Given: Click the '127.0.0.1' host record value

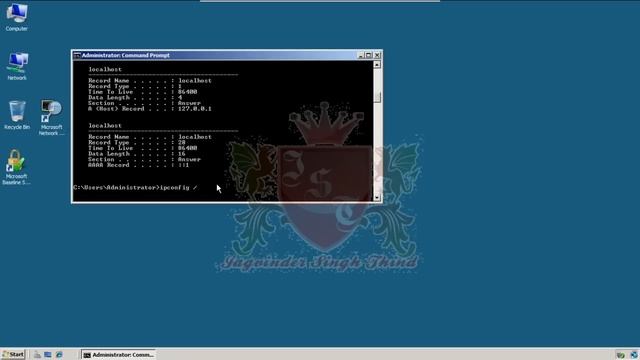Looking at the screenshot, I should coord(195,109).
